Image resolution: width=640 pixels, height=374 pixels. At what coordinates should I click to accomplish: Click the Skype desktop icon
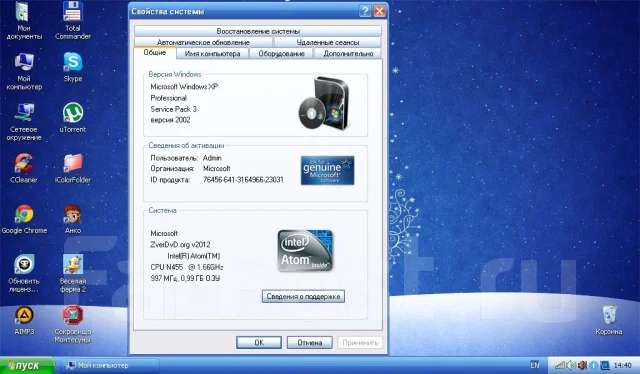pyautogui.click(x=73, y=67)
